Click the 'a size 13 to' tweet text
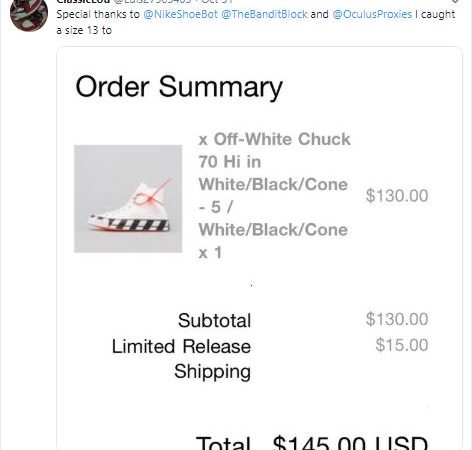The height and width of the screenshot is (450, 472). click(84, 30)
